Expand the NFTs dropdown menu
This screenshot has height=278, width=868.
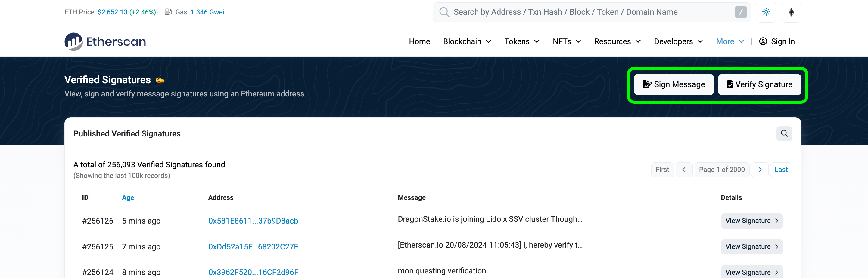pos(566,41)
